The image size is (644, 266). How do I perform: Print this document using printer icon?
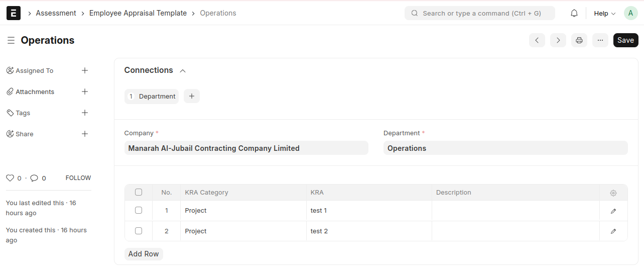pos(579,40)
